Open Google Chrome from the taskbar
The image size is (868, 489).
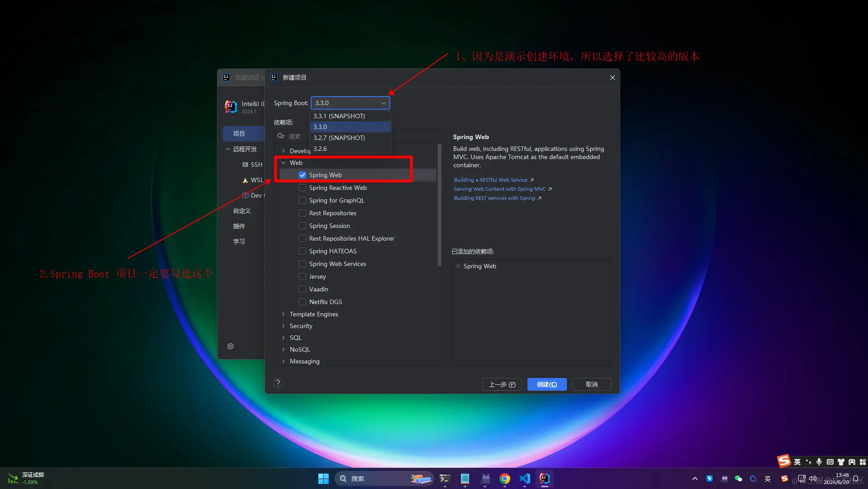505,479
